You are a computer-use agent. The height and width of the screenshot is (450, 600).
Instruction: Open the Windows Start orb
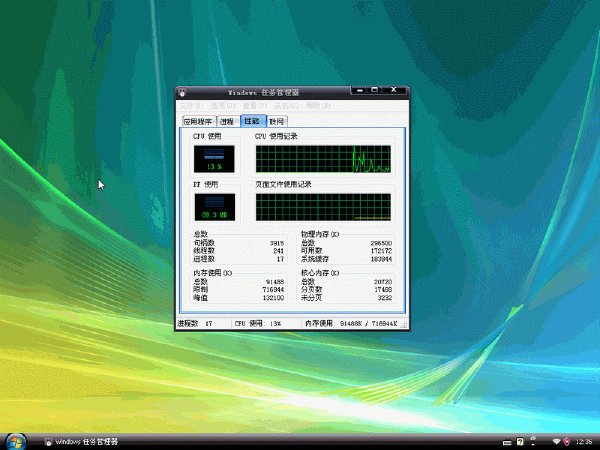pyautogui.click(x=16, y=442)
